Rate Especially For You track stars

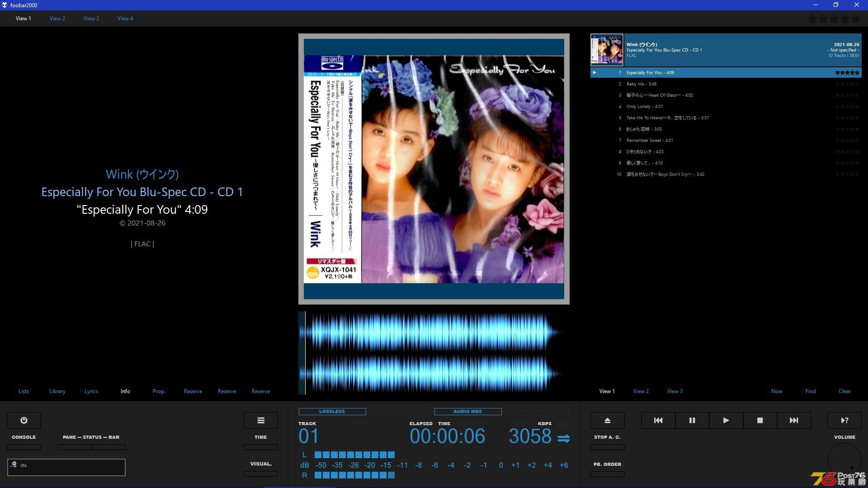[847, 72]
